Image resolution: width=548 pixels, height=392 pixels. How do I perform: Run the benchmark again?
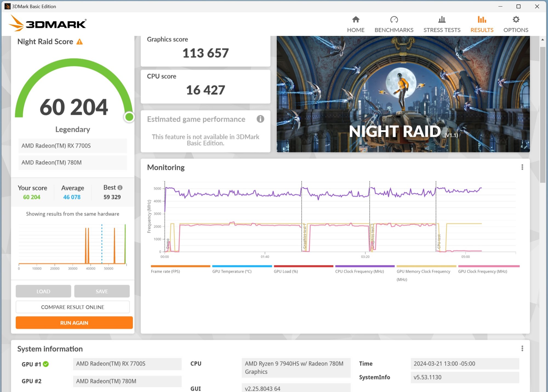(74, 323)
